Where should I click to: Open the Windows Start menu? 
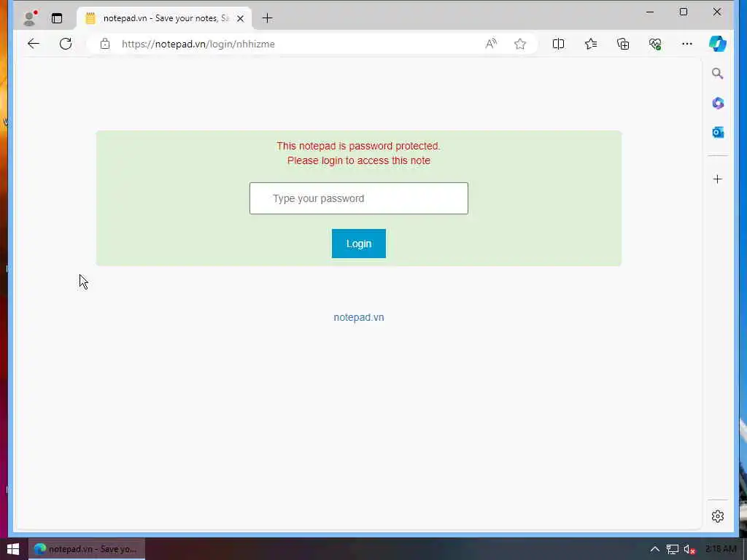click(x=13, y=549)
